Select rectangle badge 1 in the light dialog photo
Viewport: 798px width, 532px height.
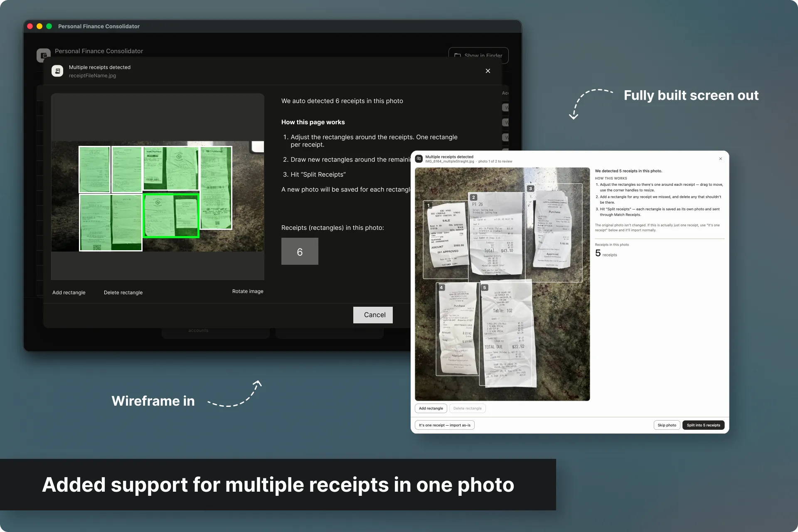(x=429, y=205)
